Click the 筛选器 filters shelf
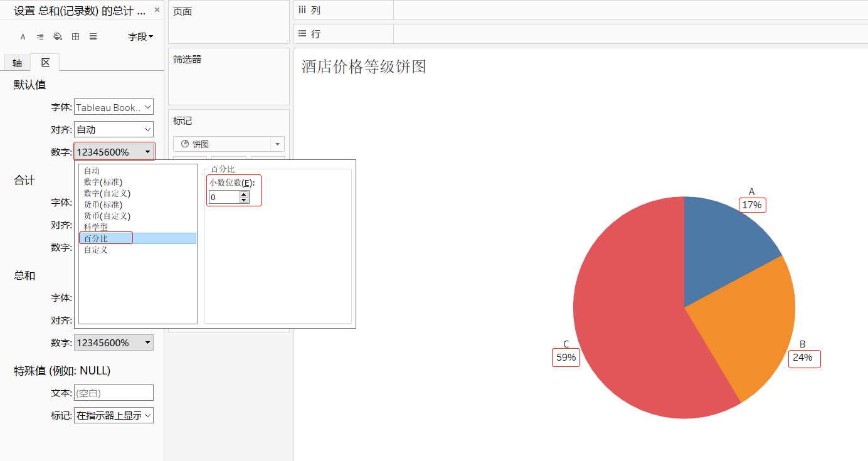The width and height of the screenshot is (868, 461). click(x=229, y=77)
